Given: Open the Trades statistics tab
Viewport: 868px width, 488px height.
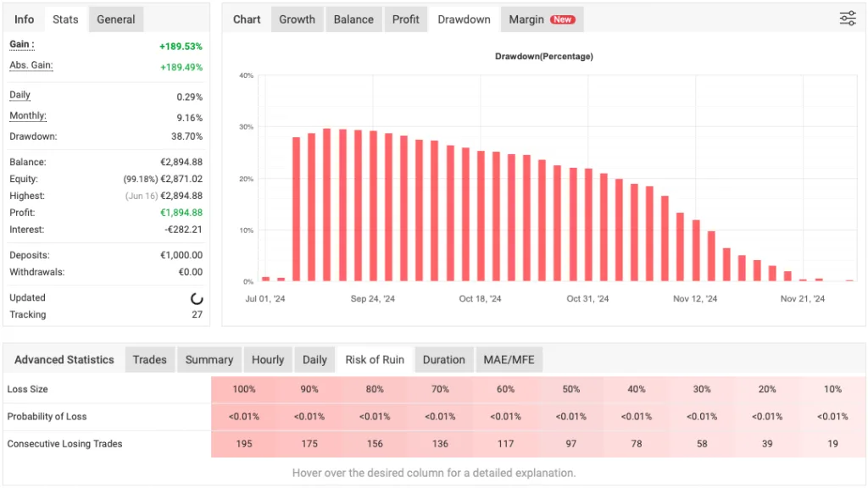Looking at the screenshot, I should click(149, 359).
